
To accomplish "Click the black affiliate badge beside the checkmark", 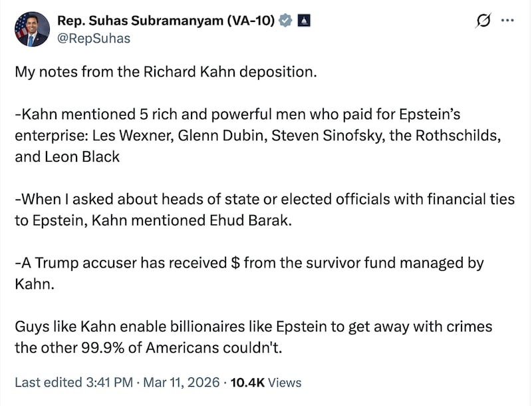I will click(x=305, y=21).
